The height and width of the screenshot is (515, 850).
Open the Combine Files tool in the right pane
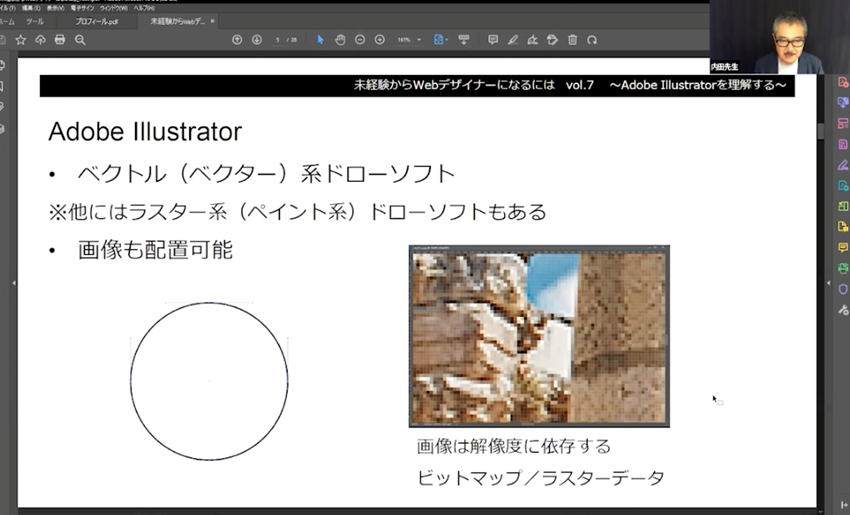(x=843, y=103)
